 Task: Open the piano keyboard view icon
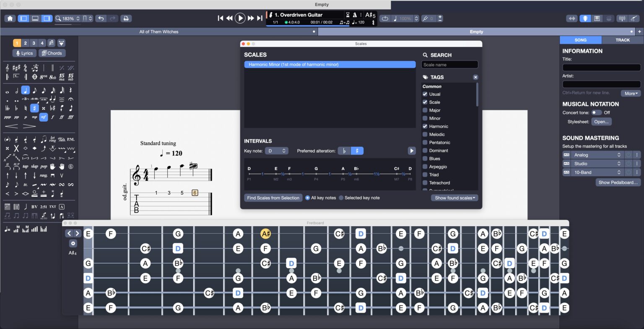click(x=597, y=18)
